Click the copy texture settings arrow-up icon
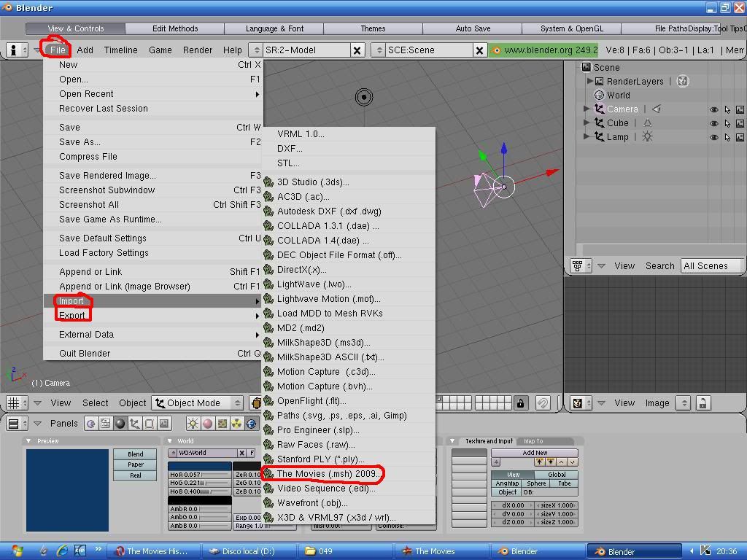 [540, 462]
